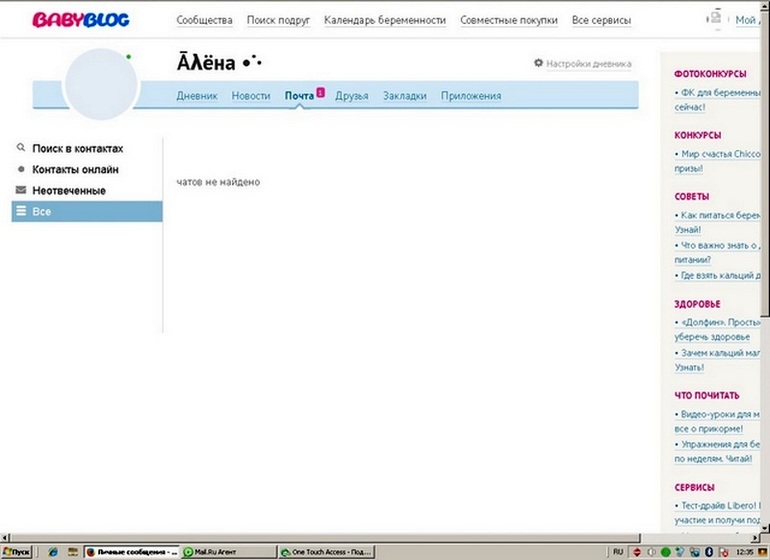The width and height of the screenshot is (770, 560).
Task: Go to the Закладки tab
Action: [x=405, y=96]
